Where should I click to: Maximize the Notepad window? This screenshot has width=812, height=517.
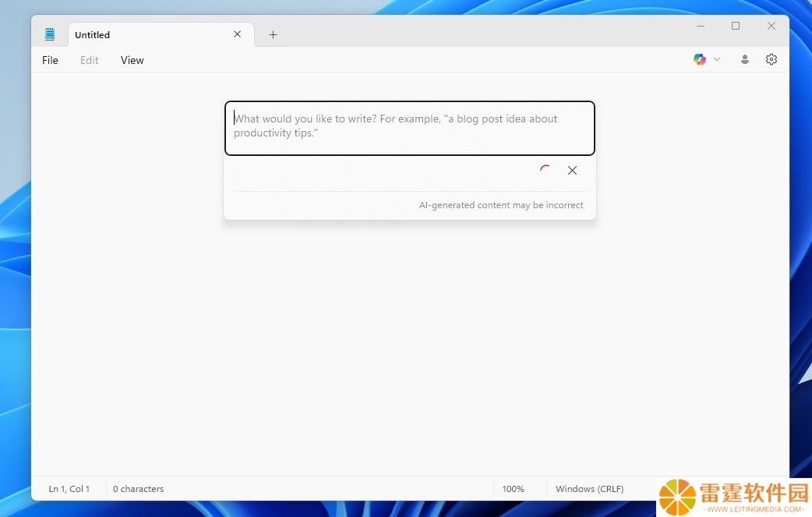736,26
